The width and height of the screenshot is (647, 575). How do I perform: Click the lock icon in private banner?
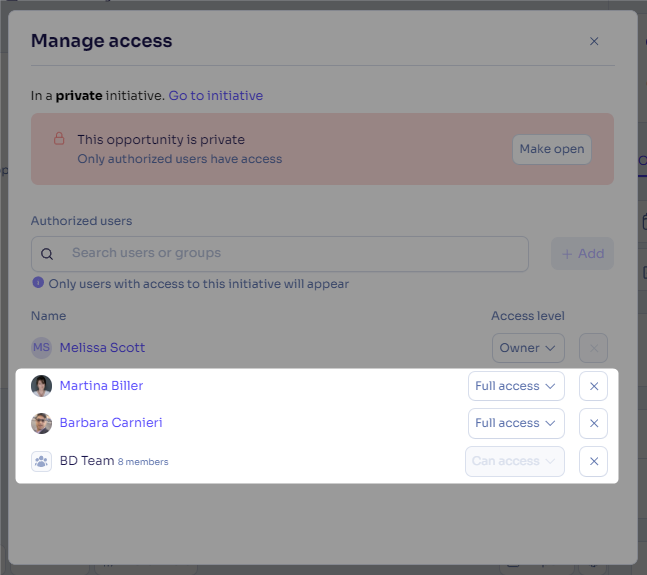pos(59,139)
